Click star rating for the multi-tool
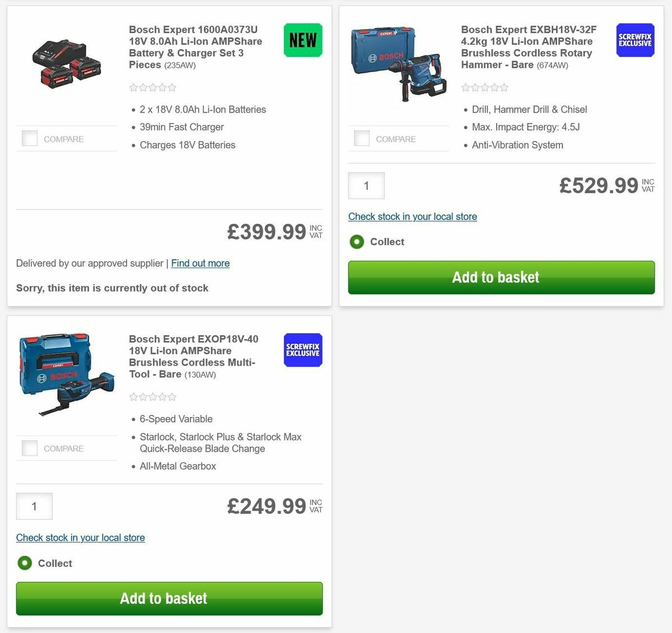This screenshot has height=633, width=672. (x=152, y=396)
